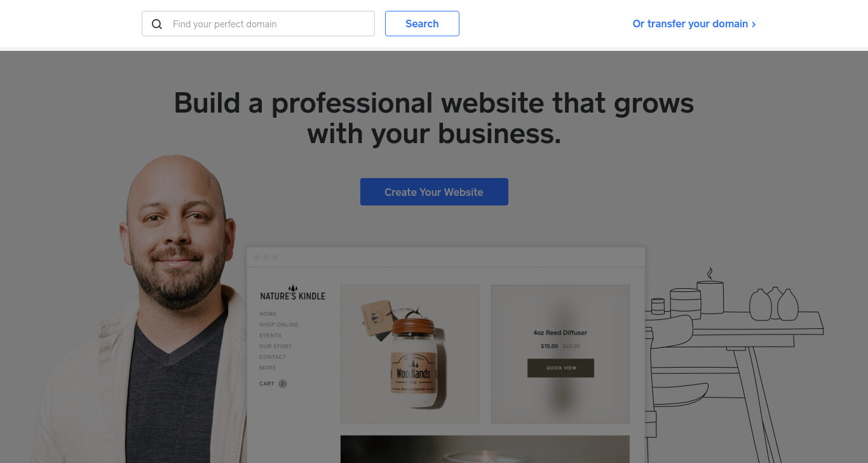
Task: Click the 4oz Reed Diffuser product title
Action: [560, 333]
